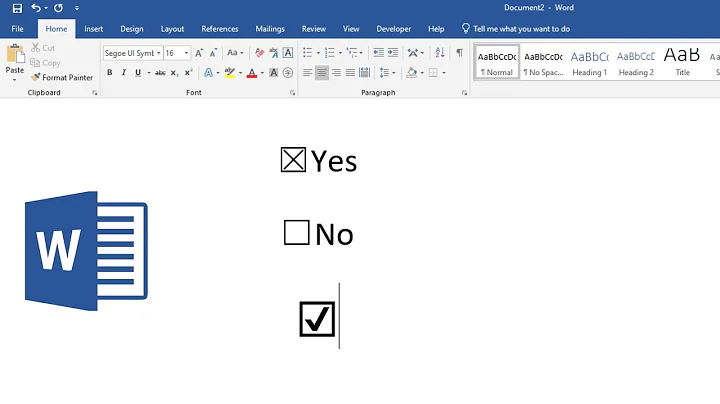Click the Save icon in quick access toolbar
The image size is (720, 404).
click(17, 8)
